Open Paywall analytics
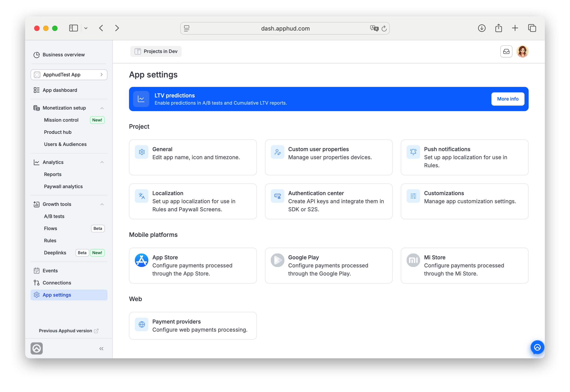 pos(63,186)
